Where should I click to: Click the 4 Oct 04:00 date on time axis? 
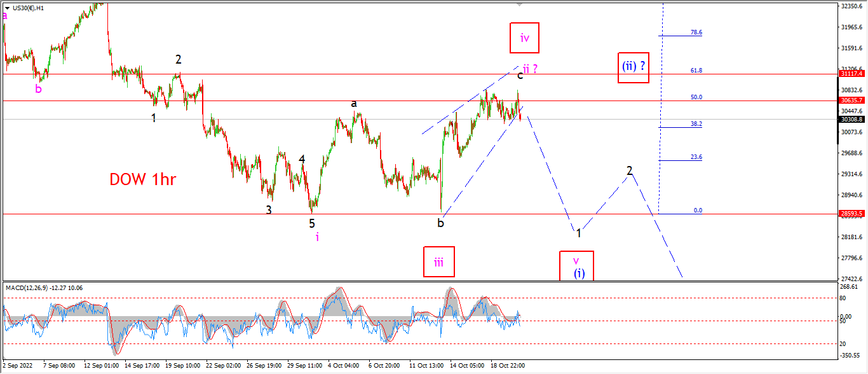[x=343, y=366]
